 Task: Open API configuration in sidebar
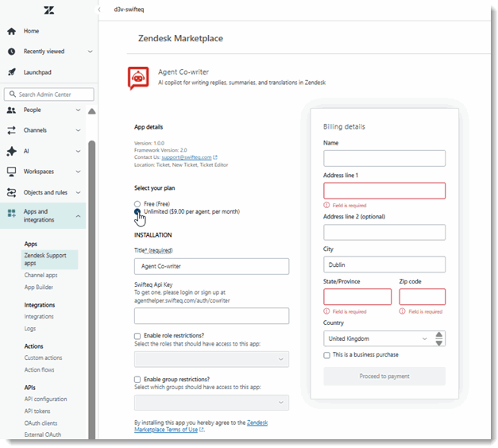click(45, 399)
